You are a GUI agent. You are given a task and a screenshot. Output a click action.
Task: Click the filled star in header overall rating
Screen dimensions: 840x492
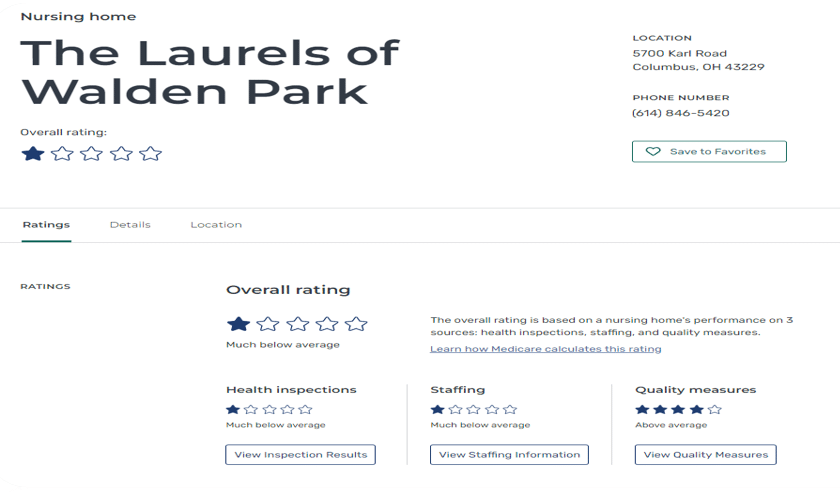[33, 154]
